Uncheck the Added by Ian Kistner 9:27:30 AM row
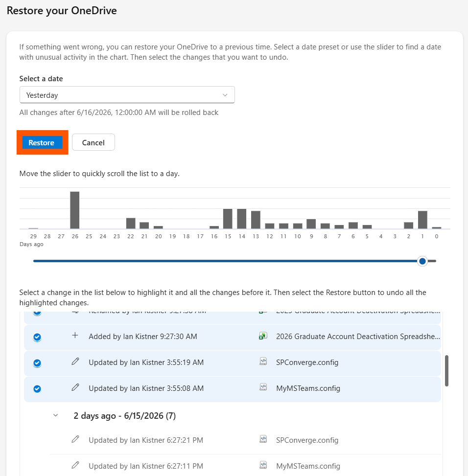The height and width of the screenshot is (476, 468). (x=37, y=337)
